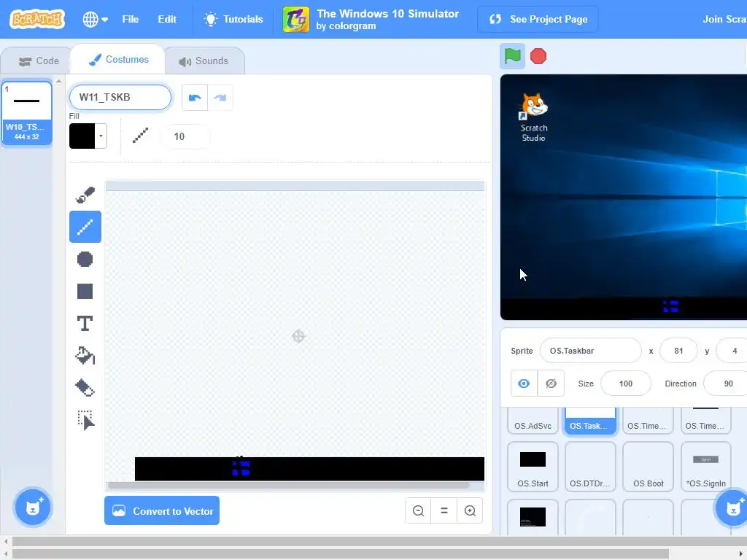Click the line width value field

[x=185, y=136]
